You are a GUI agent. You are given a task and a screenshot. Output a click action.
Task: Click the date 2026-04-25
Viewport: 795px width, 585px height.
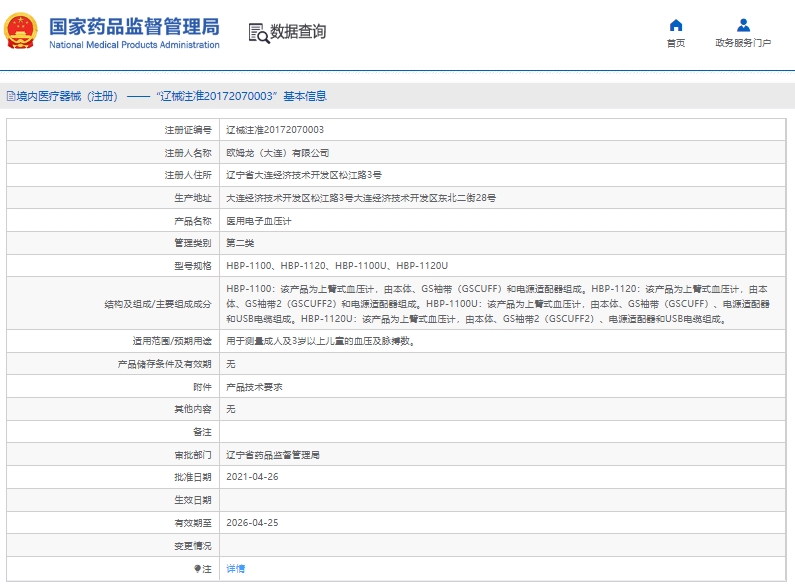click(x=252, y=523)
